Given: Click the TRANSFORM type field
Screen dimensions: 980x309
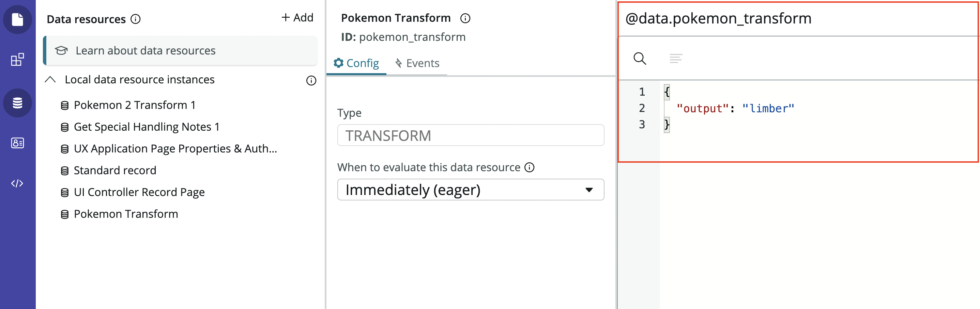Looking at the screenshot, I should point(470,135).
